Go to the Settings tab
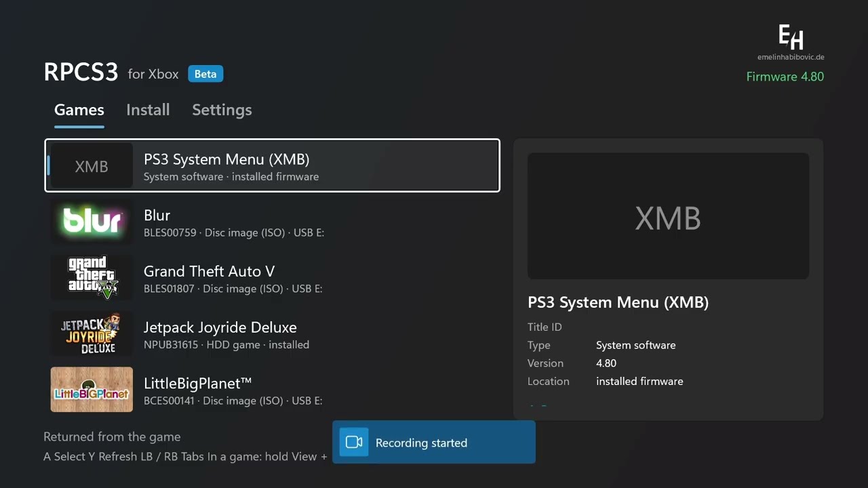This screenshot has width=868, height=488. (222, 110)
